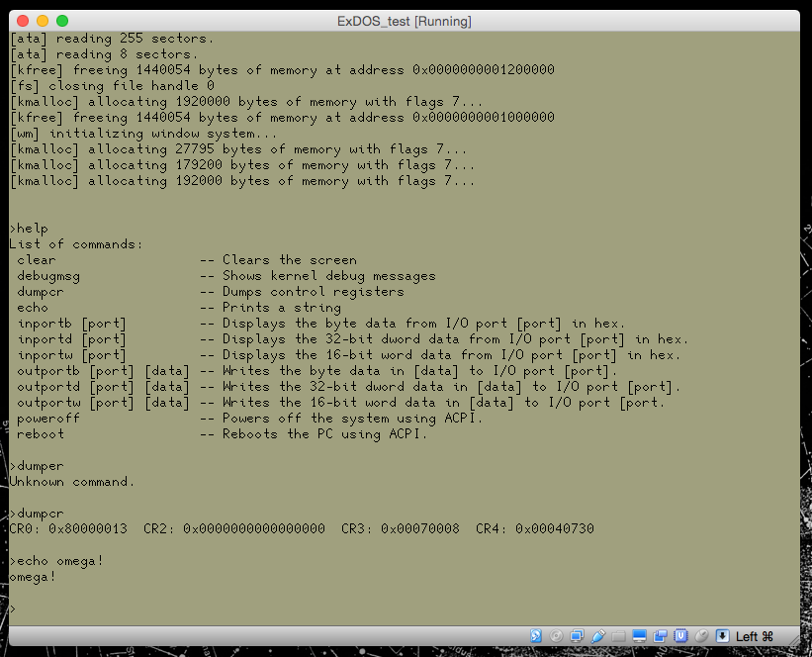The width and height of the screenshot is (812, 657).
Task: Click the kfree line with address 0x0000000001000000
Action: tap(282, 117)
